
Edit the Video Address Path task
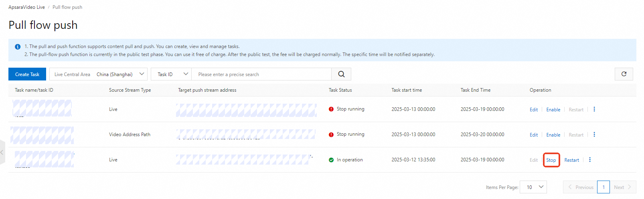[x=534, y=135]
